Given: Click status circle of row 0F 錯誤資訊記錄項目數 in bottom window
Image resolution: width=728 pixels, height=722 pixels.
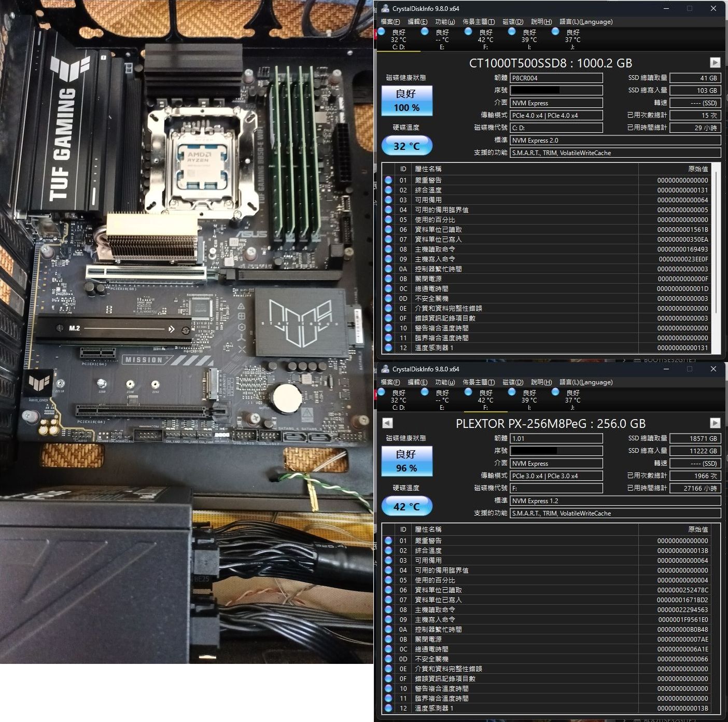Looking at the screenshot, I should pos(388,678).
